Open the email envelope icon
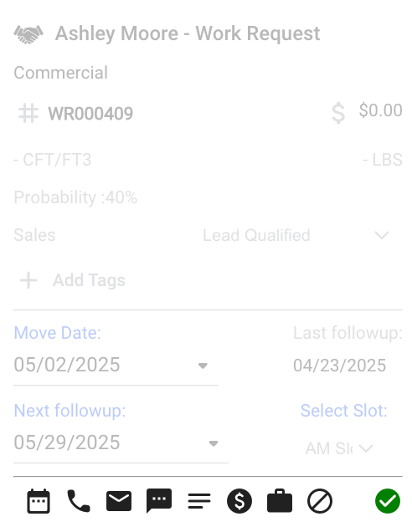The image size is (412, 532). click(x=119, y=501)
